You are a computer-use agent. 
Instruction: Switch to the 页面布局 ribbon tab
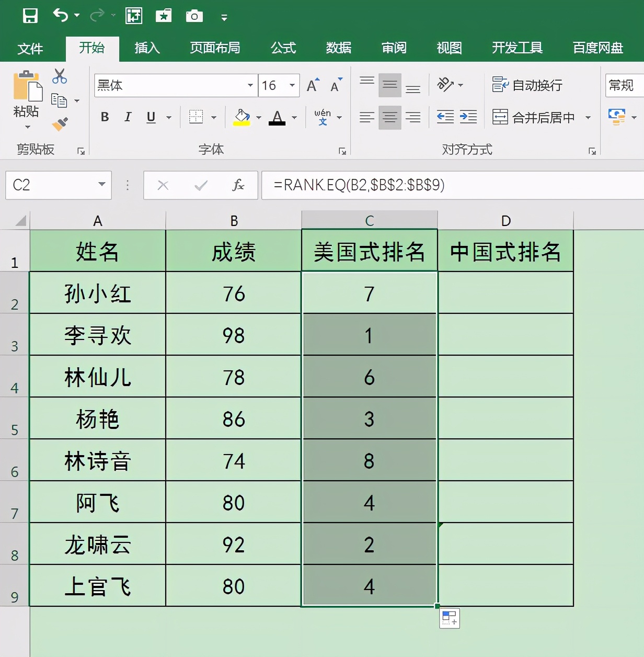tap(215, 48)
